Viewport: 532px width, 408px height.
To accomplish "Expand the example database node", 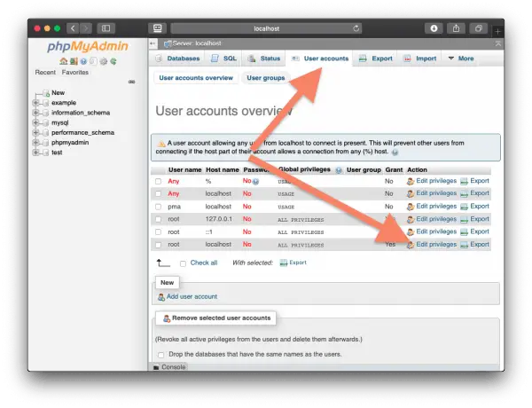I will [35, 103].
